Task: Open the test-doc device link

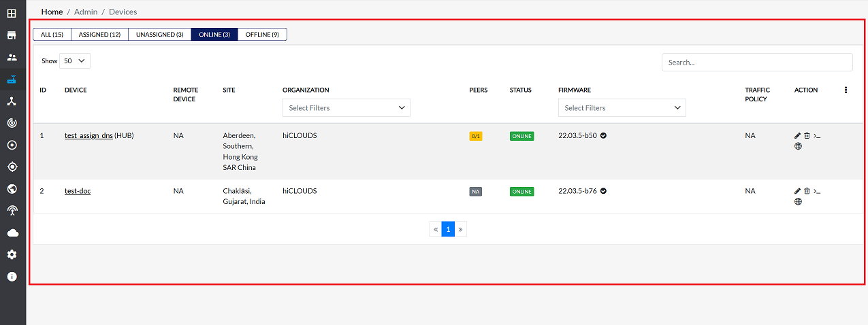Action: [78, 191]
